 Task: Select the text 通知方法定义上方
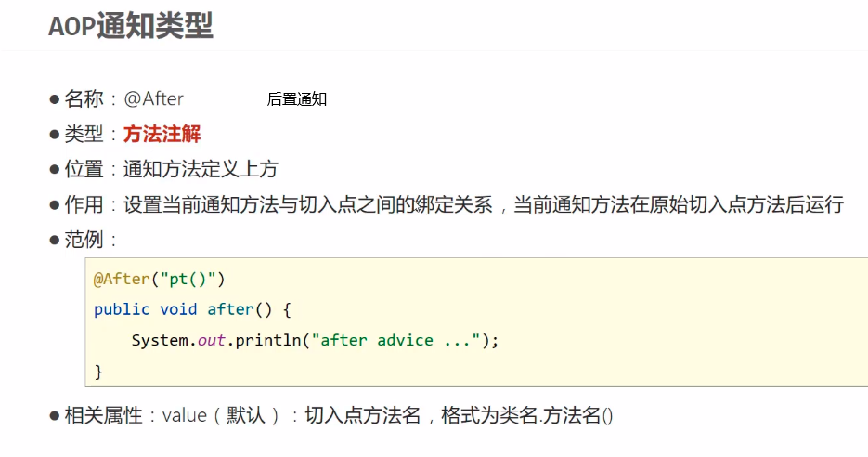(201, 169)
